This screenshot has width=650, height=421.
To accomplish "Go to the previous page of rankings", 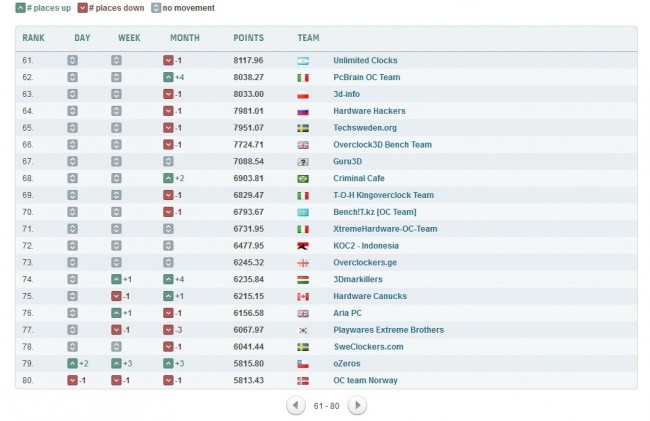I will (296, 405).
